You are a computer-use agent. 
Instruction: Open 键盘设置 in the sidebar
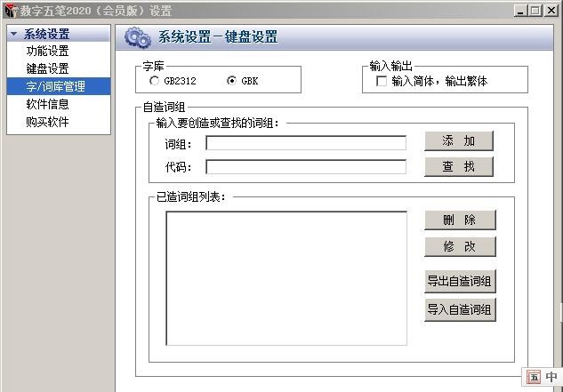(x=47, y=68)
